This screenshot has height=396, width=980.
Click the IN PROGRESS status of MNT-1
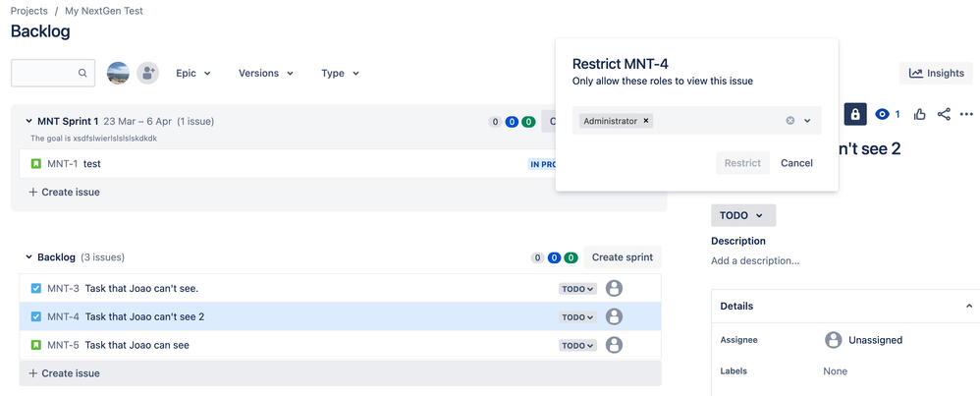click(542, 164)
